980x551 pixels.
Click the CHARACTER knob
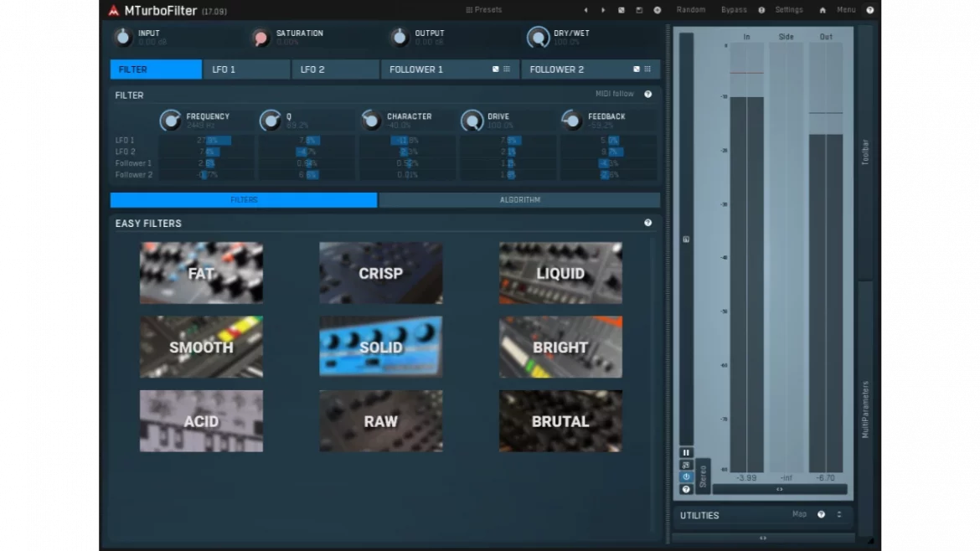(x=371, y=120)
